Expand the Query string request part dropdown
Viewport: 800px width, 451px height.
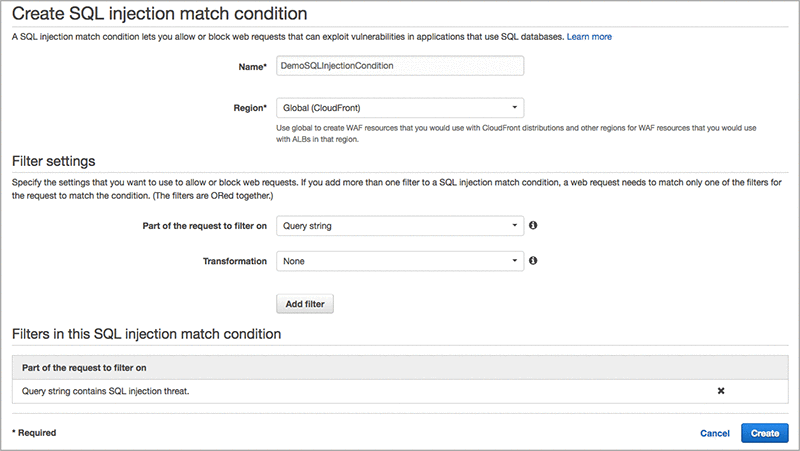click(x=400, y=226)
